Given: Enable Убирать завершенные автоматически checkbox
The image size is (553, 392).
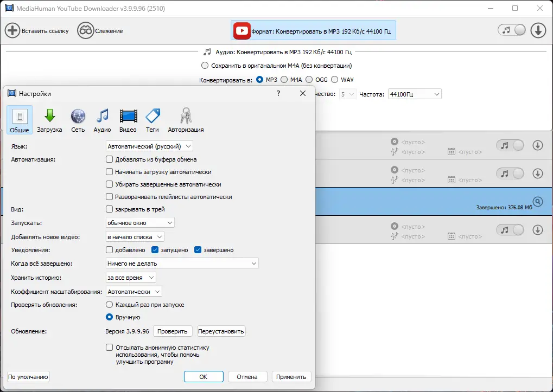Looking at the screenshot, I should [109, 184].
